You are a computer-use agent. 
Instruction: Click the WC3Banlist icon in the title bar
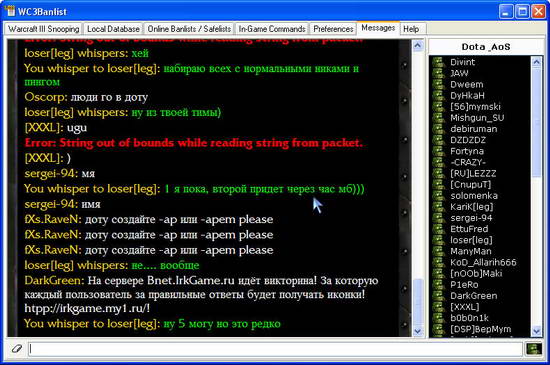(10, 11)
